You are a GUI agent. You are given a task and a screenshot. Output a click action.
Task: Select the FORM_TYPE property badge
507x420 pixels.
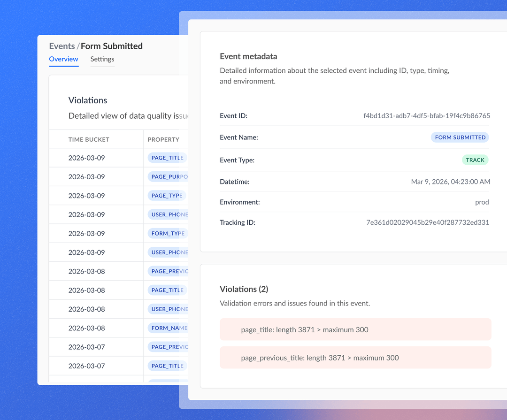pos(167,233)
